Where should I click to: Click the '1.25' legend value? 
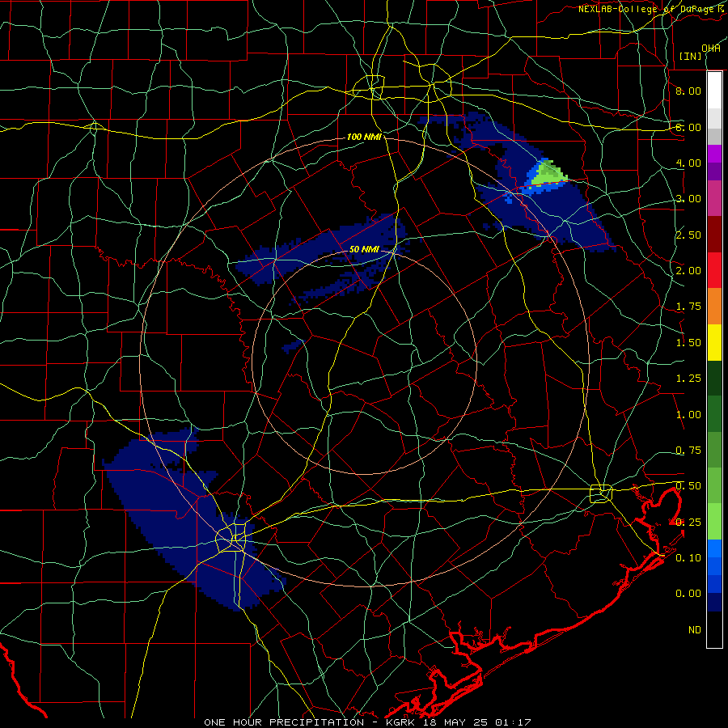[688, 379]
